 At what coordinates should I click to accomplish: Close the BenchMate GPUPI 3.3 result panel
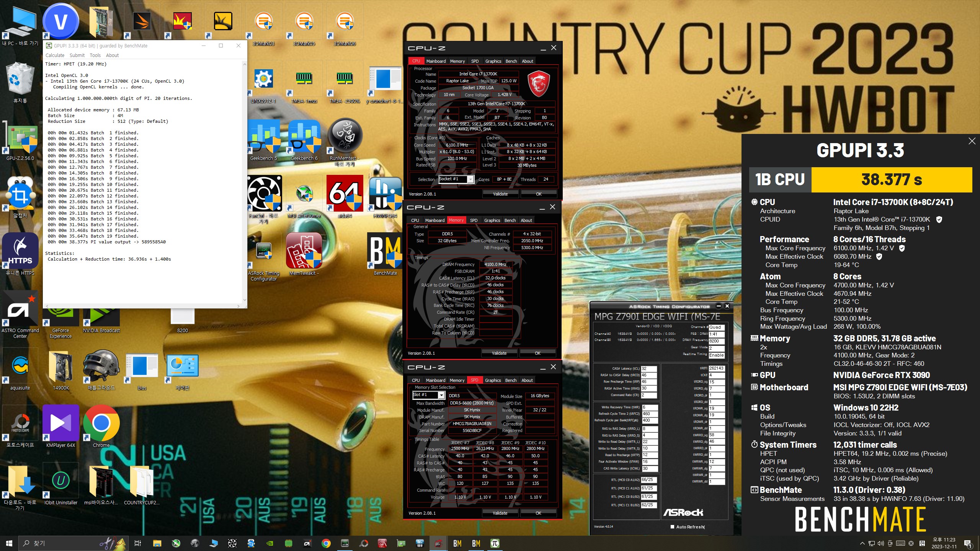[972, 141]
